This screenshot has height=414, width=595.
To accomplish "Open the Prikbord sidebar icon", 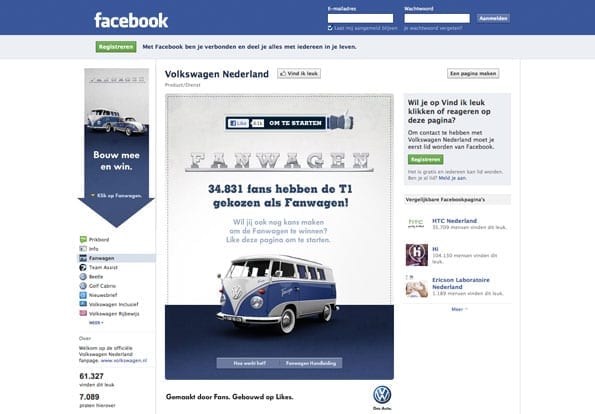I will tap(83, 239).
